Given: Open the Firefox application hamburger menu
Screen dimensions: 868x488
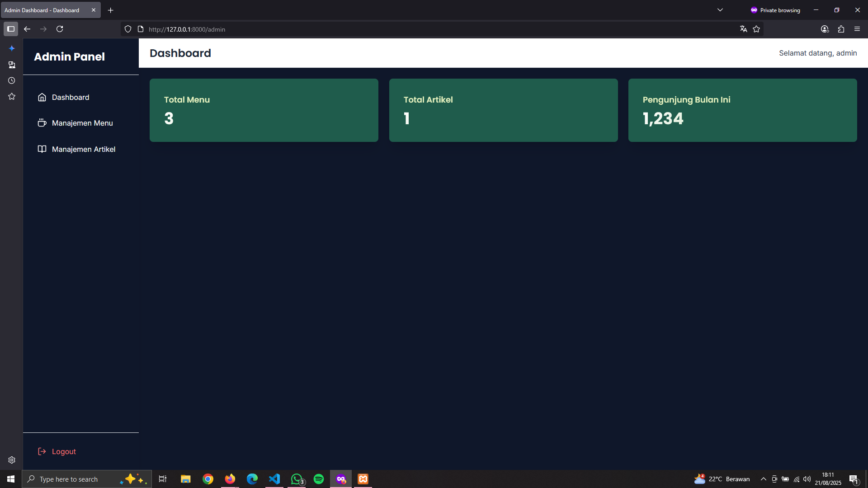Looking at the screenshot, I should click(x=857, y=29).
